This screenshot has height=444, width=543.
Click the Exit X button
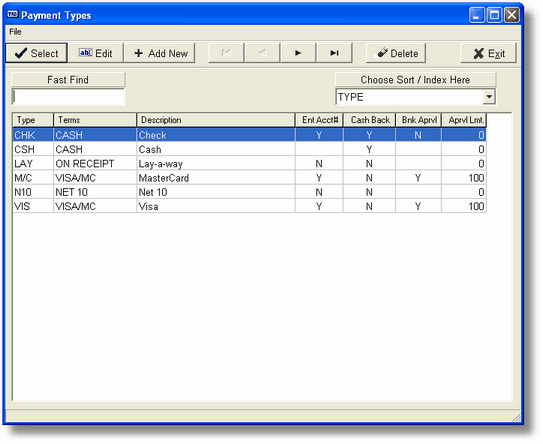click(x=488, y=53)
